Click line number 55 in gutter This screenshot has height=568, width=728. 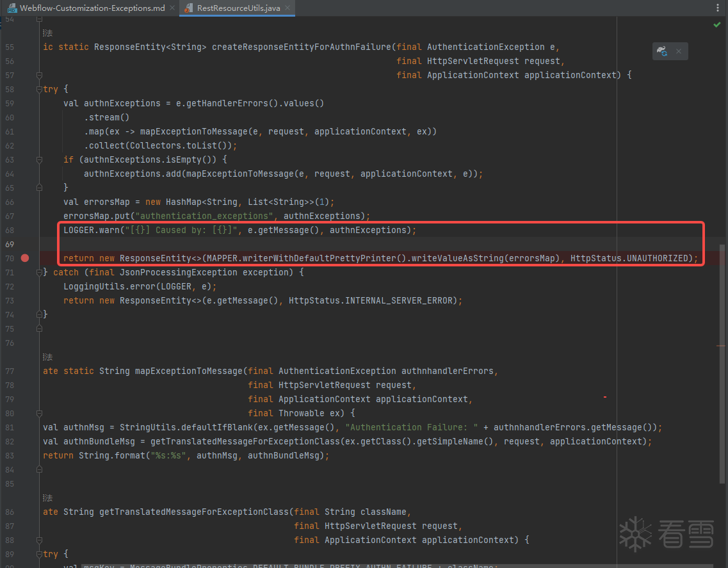click(10, 47)
